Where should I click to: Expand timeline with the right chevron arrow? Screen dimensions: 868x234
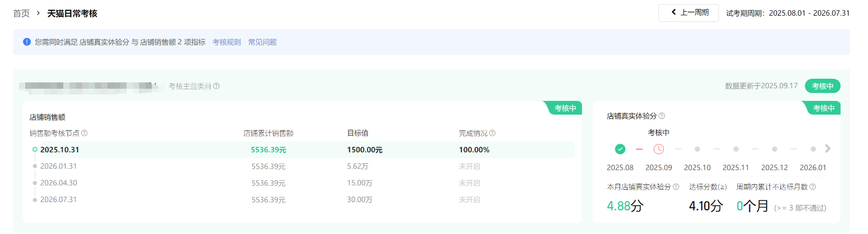click(828, 149)
